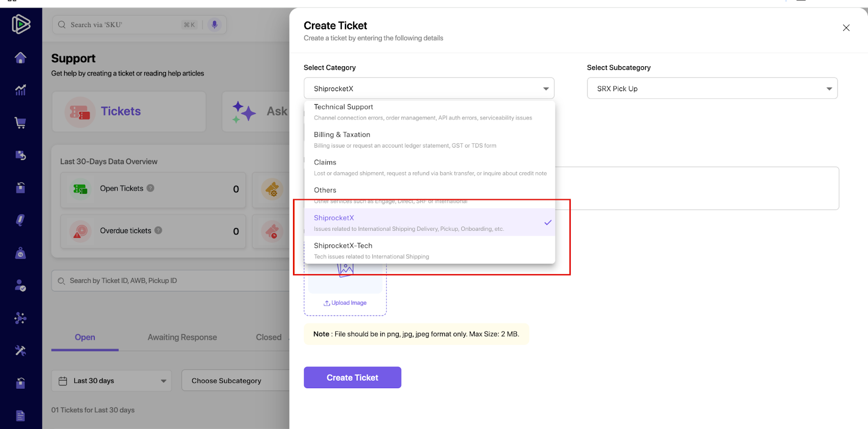
Task: Close the Create Ticket panel
Action: pyautogui.click(x=846, y=28)
